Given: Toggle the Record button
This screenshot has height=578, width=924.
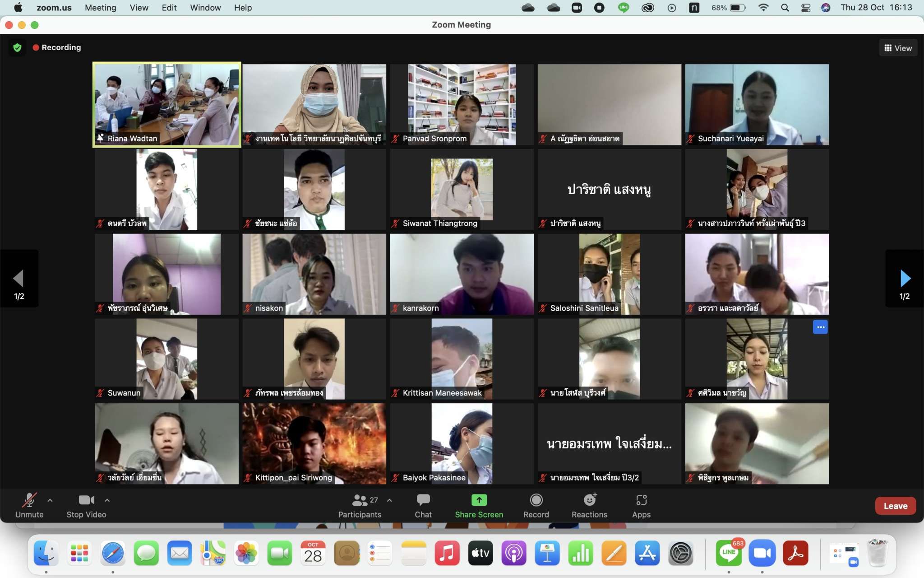Looking at the screenshot, I should pos(536,505).
